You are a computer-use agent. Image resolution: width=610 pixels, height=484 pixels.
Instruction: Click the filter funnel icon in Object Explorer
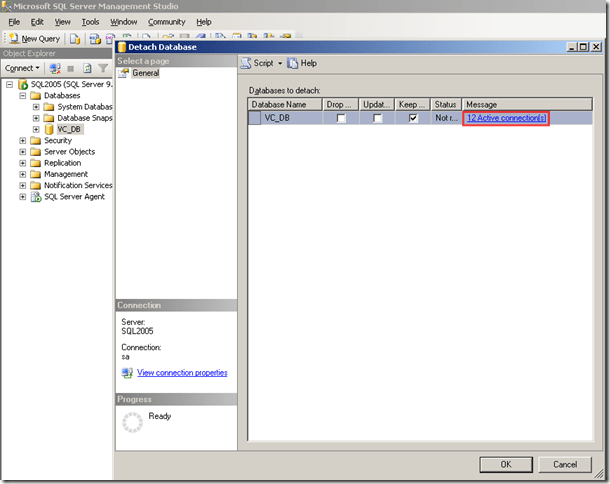102,68
